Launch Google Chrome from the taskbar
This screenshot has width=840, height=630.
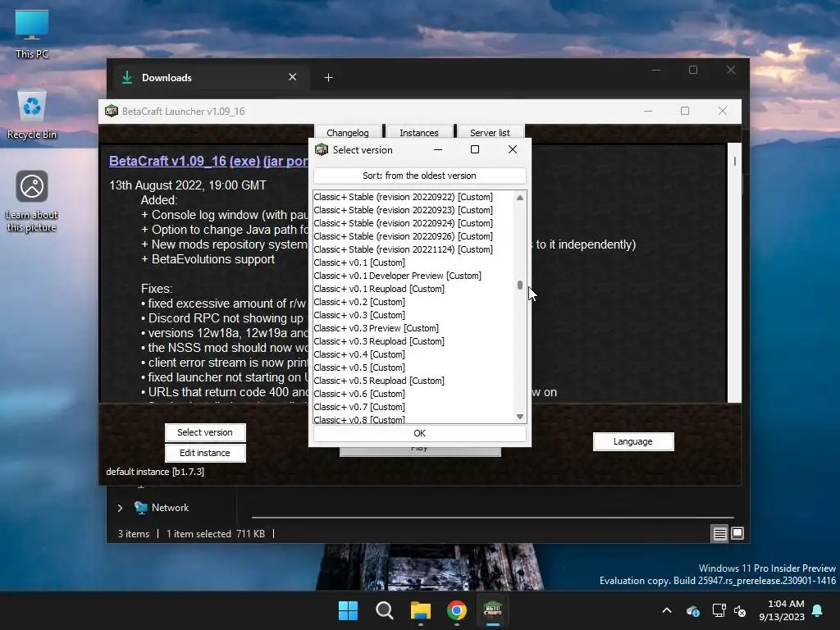click(456, 610)
